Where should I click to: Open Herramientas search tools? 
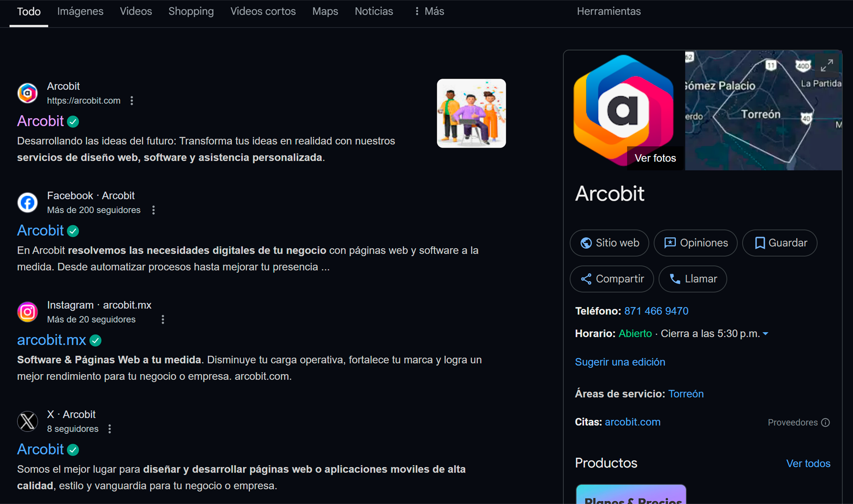[x=608, y=11]
